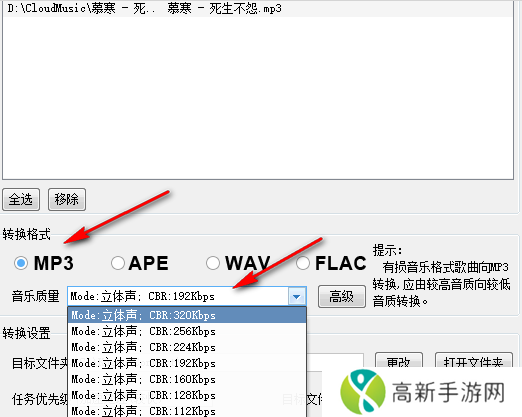Open the 高级 advanced settings button
This screenshot has height=417, width=522.
point(342,296)
